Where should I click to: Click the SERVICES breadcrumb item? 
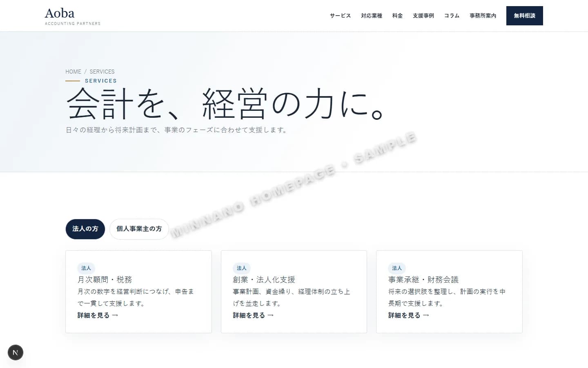[x=102, y=72]
